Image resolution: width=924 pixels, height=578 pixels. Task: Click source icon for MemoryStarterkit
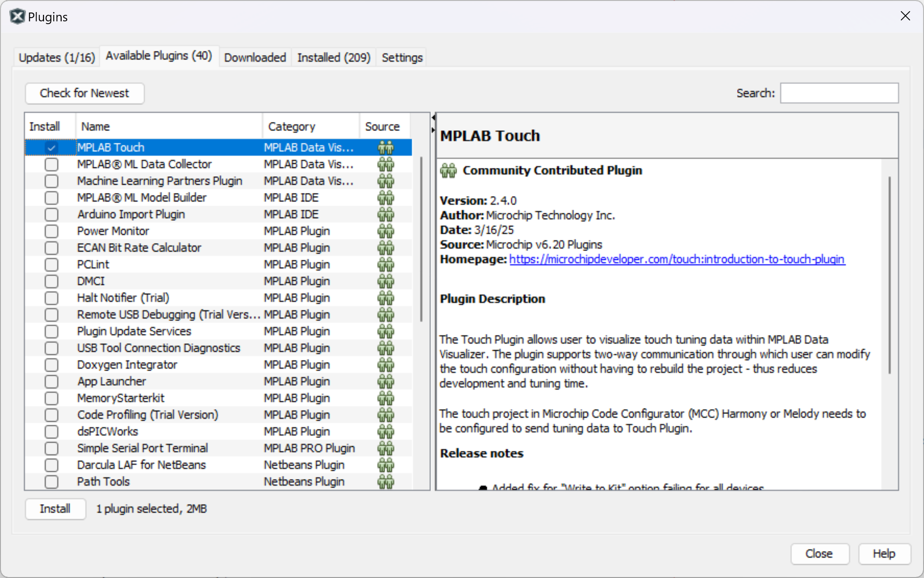pos(385,398)
